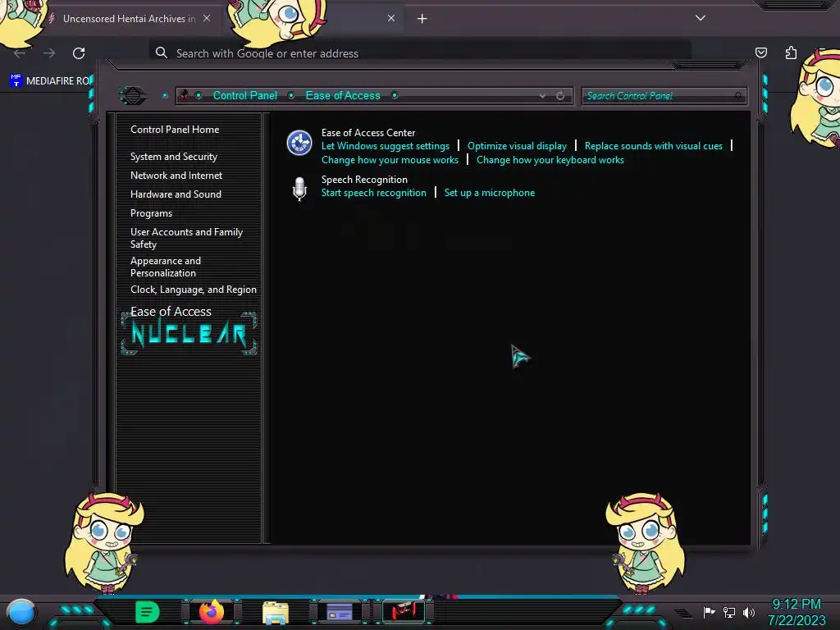The image size is (840, 630).
Task: Click Change how your mouse works
Action: tap(390, 160)
